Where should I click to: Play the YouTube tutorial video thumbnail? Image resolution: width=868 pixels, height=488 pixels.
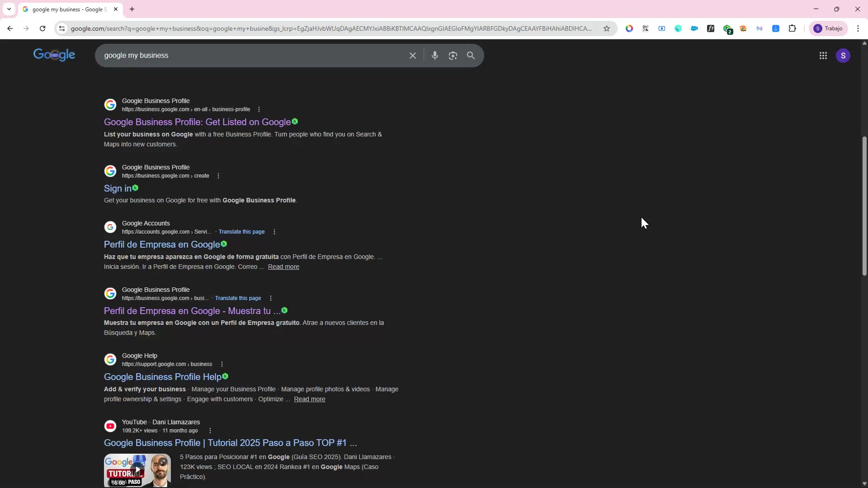coord(137,470)
